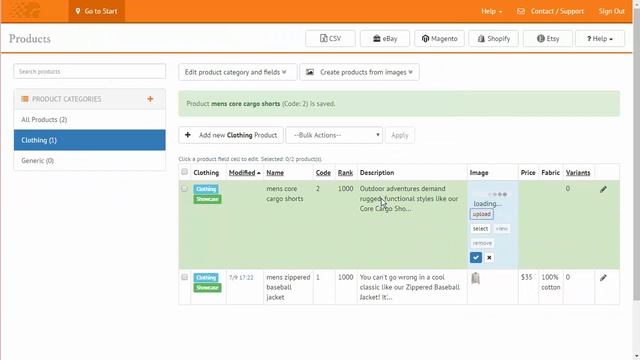The image size is (640, 360).
Task: Click the Go to Start button
Action: tap(97, 11)
